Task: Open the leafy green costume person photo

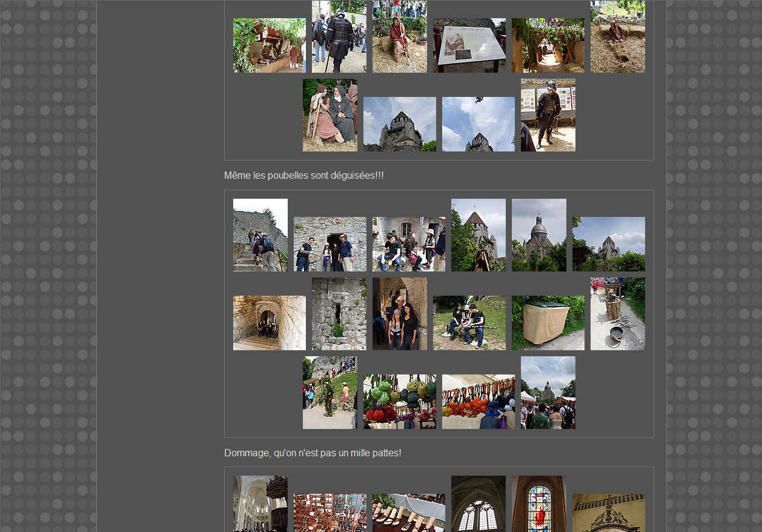Action: tap(330, 393)
